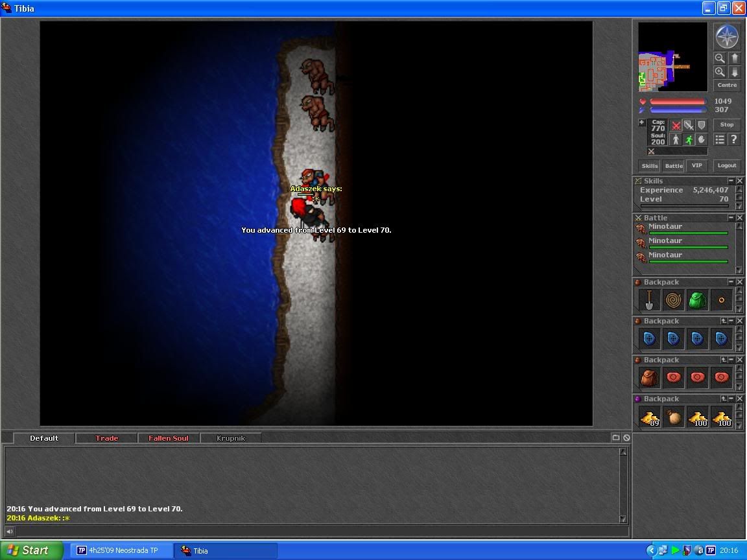Click the Stop button
The image size is (747, 560).
[x=727, y=124]
